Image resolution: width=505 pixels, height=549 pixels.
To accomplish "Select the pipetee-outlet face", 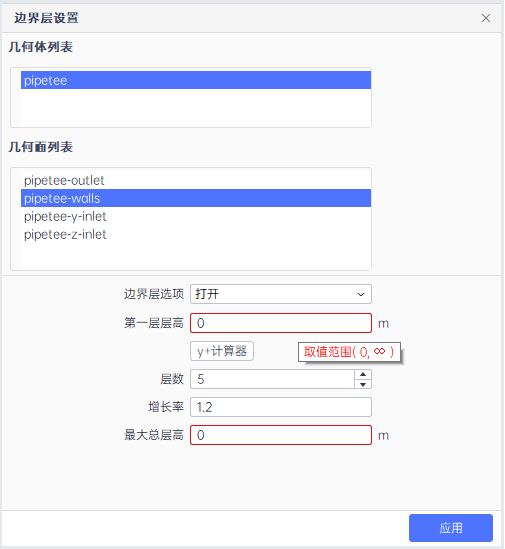I will tap(196, 180).
